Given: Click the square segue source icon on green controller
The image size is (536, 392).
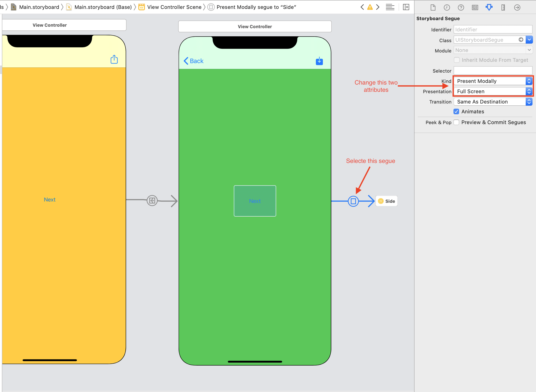Looking at the screenshot, I should (353, 201).
